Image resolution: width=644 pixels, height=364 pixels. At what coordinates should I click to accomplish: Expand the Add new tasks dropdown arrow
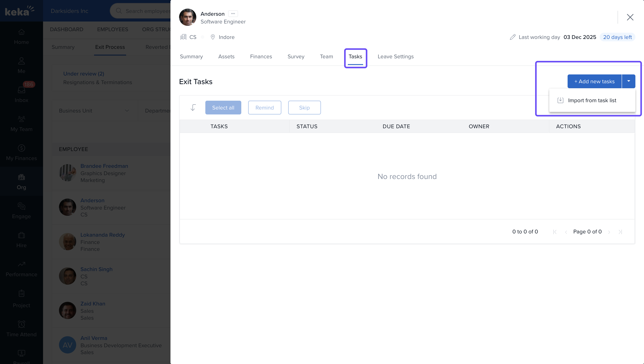pos(628,81)
